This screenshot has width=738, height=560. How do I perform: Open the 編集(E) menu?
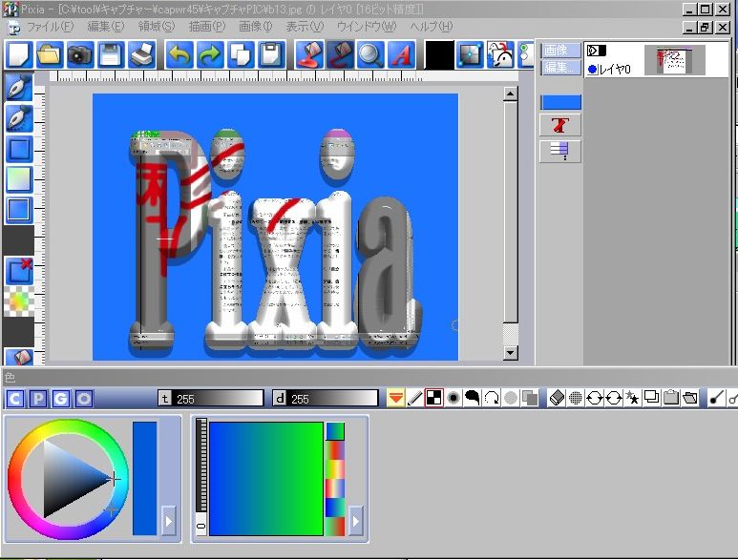coord(106,27)
